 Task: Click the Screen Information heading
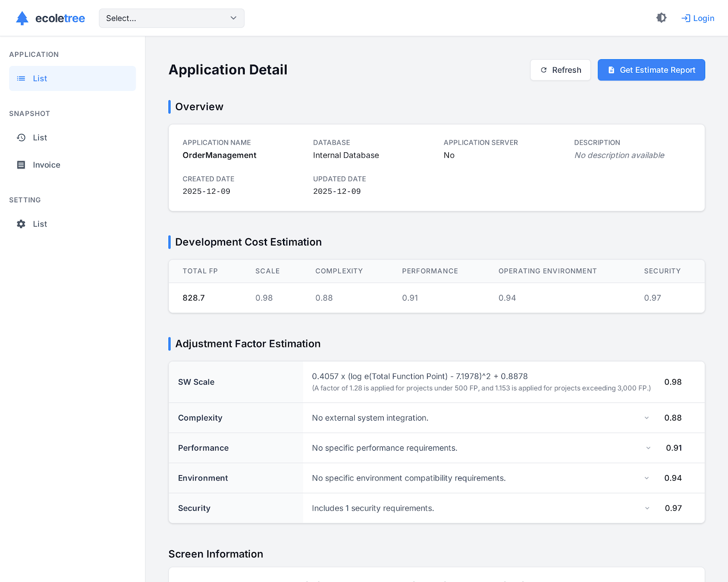click(x=216, y=554)
